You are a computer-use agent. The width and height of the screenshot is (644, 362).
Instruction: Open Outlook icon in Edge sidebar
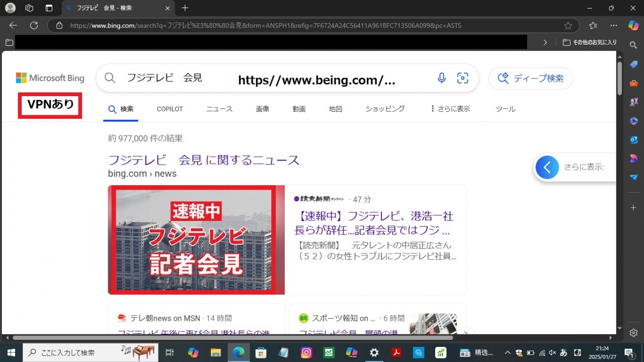(x=633, y=139)
